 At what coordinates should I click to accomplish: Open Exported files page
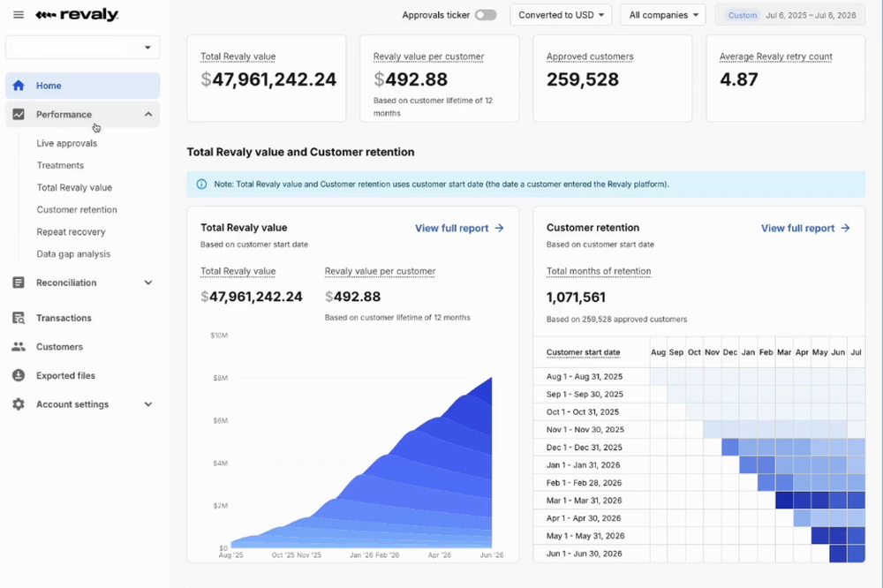(66, 376)
